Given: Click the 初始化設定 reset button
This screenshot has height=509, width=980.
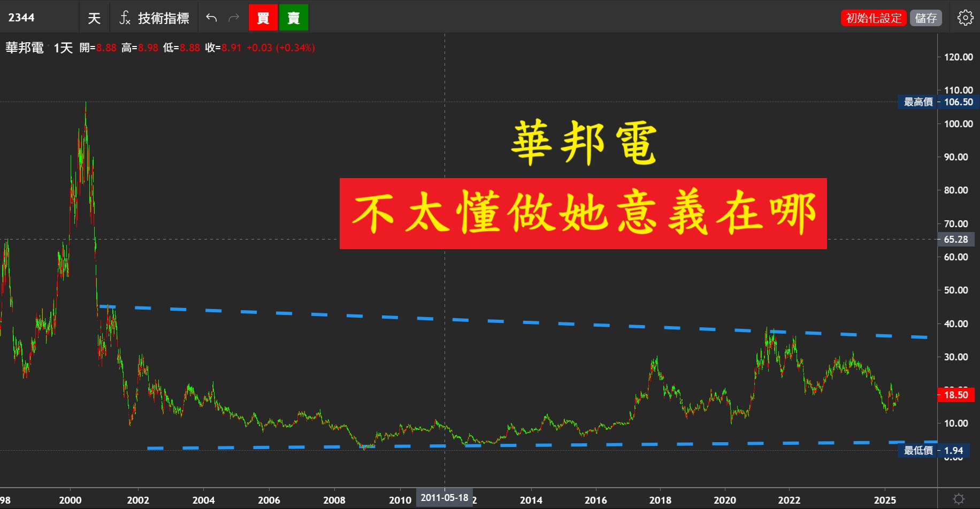Looking at the screenshot, I should point(874,18).
